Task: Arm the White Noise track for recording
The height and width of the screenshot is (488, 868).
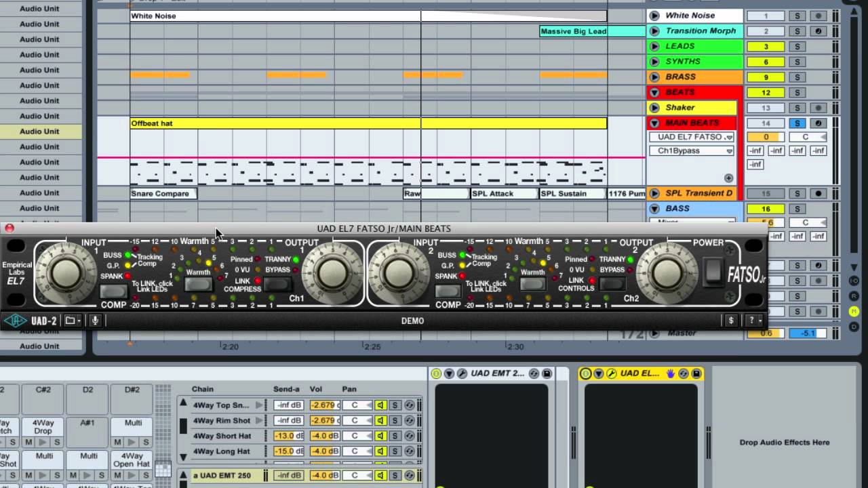Action: click(818, 16)
